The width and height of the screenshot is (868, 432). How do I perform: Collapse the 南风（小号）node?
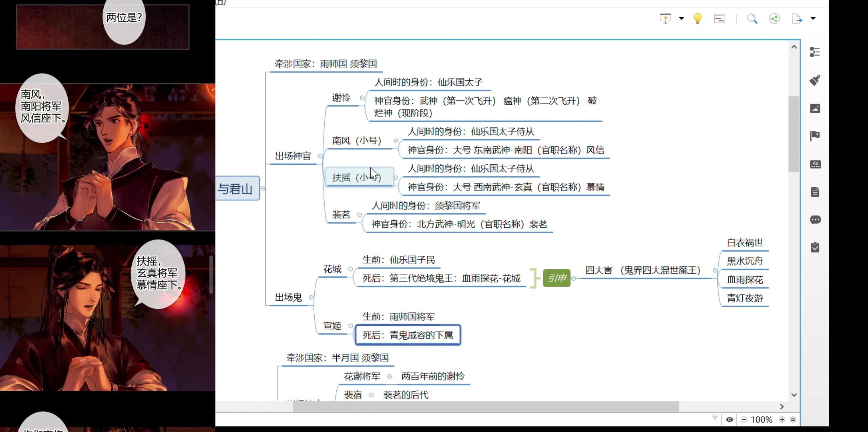[x=396, y=141]
